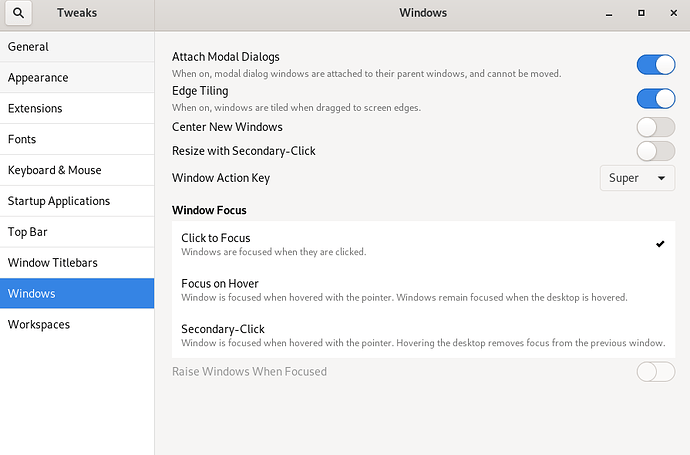Switch to Fonts settings
The width and height of the screenshot is (690, 455).
(x=77, y=139)
